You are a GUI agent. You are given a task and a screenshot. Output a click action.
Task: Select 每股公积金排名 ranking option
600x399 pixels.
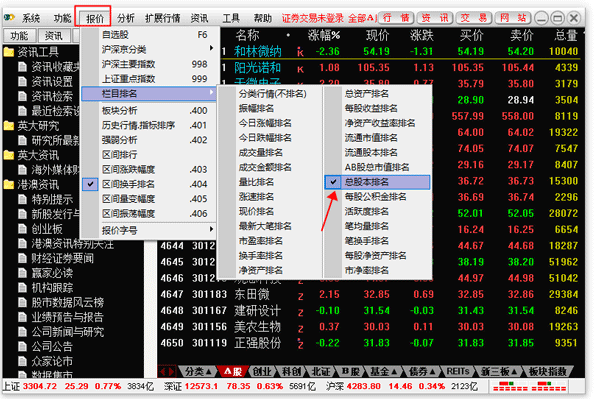tap(375, 197)
